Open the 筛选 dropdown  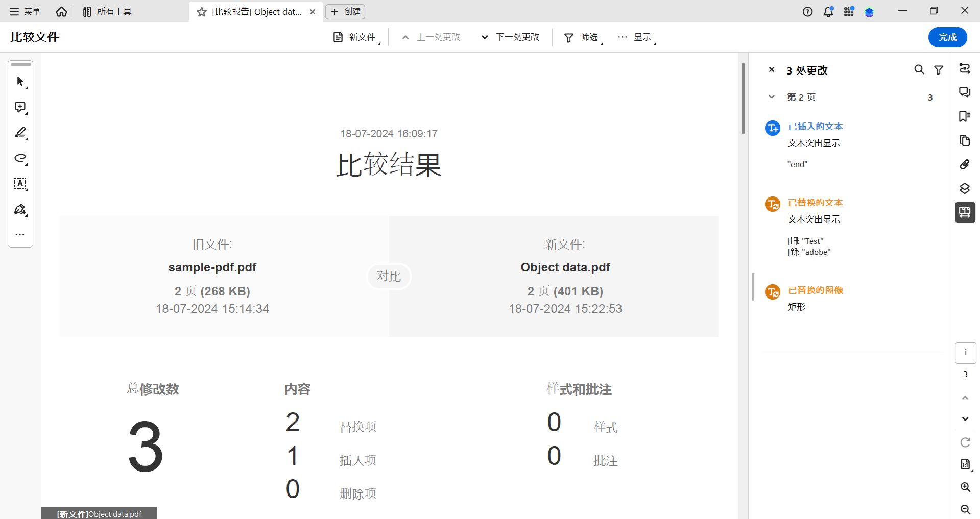[582, 37]
